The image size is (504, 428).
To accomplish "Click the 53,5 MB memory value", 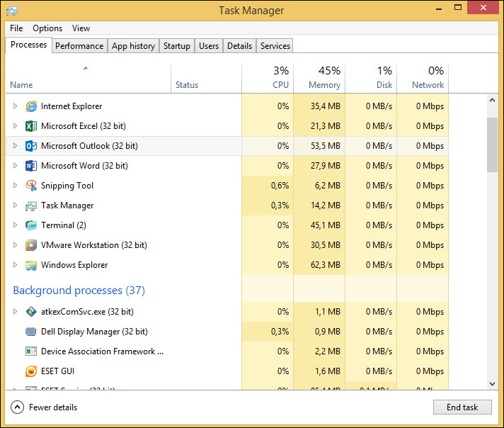I will point(326,146).
